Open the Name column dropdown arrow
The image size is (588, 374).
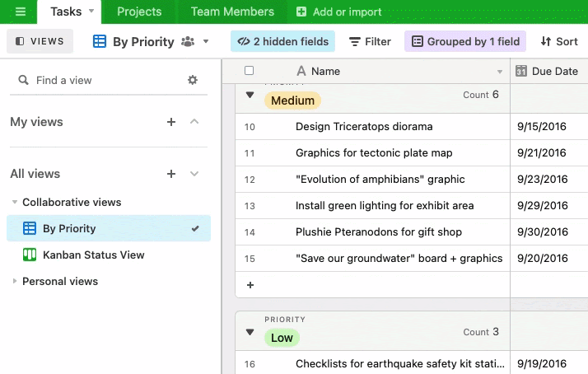coord(500,72)
